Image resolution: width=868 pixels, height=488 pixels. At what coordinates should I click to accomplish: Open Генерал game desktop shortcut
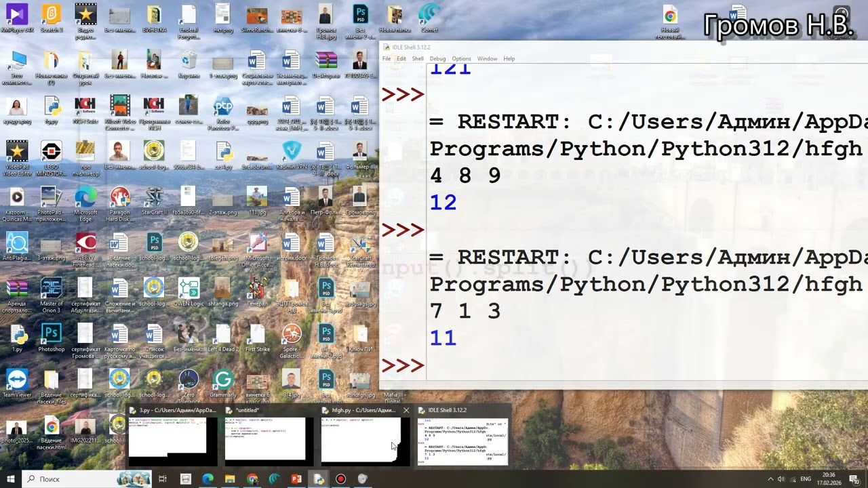coord(258,293)
